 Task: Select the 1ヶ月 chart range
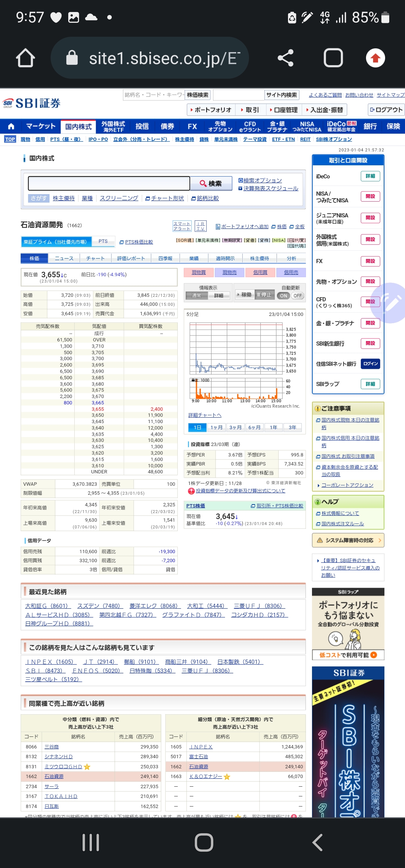tap(216, 428)
